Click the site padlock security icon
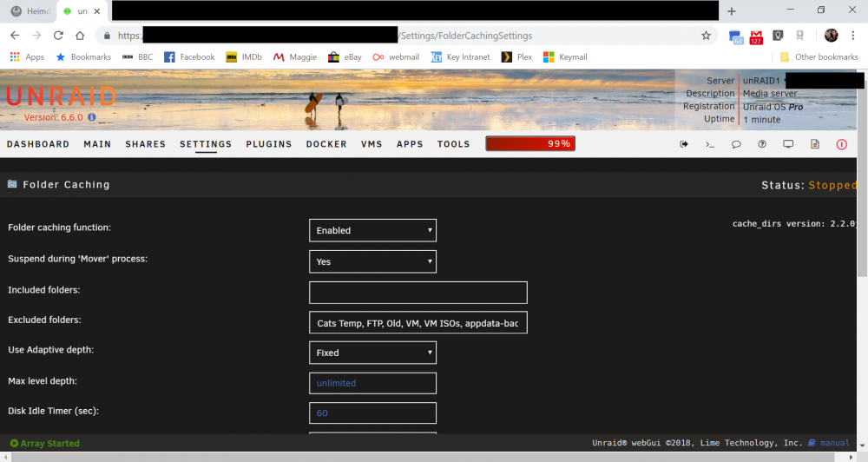Image resolution: width=868 pixels, height=462 pixels. point(107,36)
